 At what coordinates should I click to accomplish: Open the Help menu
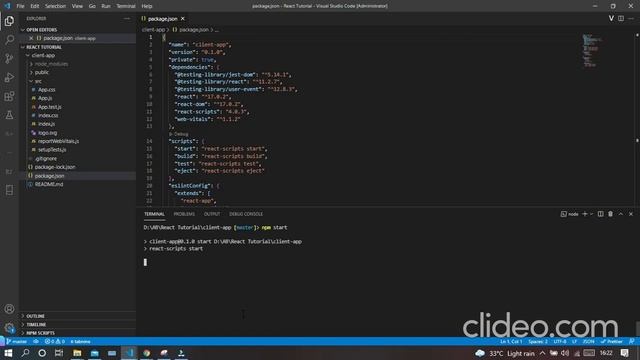point(147,6)
